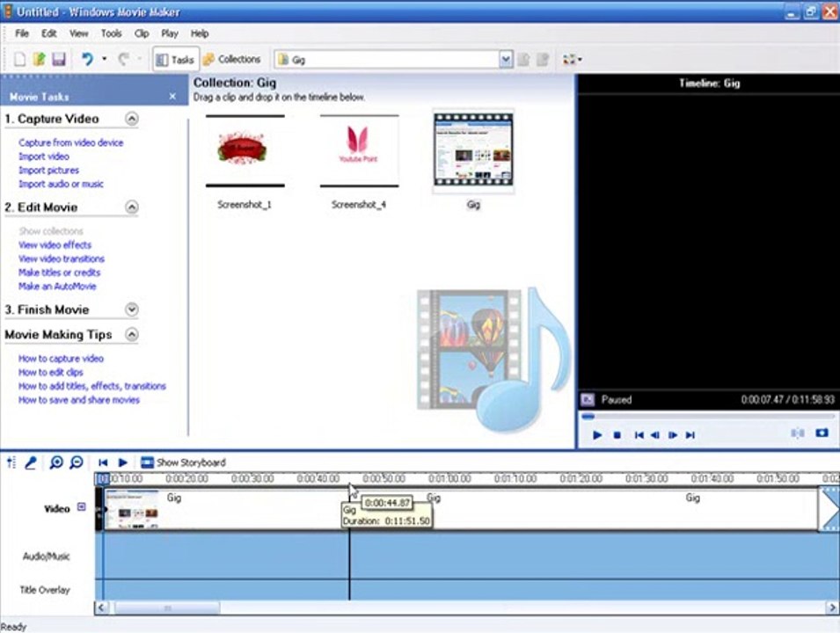This screenshot has height=633, width=840.
Task: Click Capture from video device link
Action: coord(70,142)
